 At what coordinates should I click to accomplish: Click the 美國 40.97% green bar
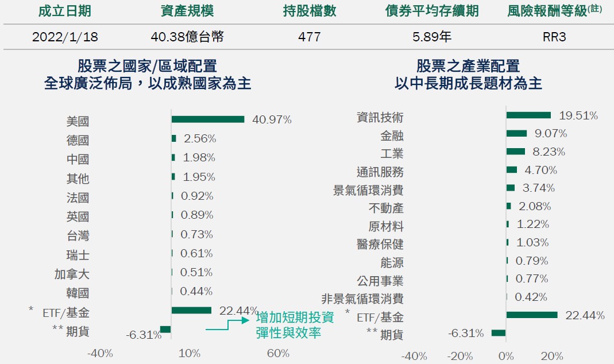tap(207, 119)
